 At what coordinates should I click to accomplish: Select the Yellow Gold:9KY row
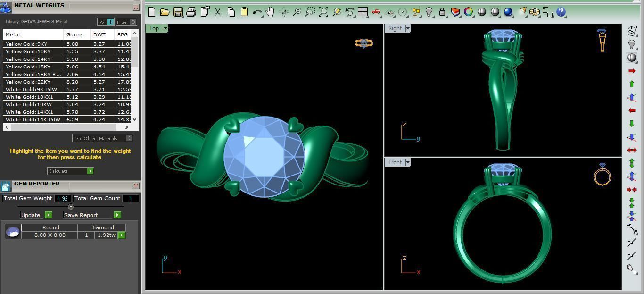[67, 44]
